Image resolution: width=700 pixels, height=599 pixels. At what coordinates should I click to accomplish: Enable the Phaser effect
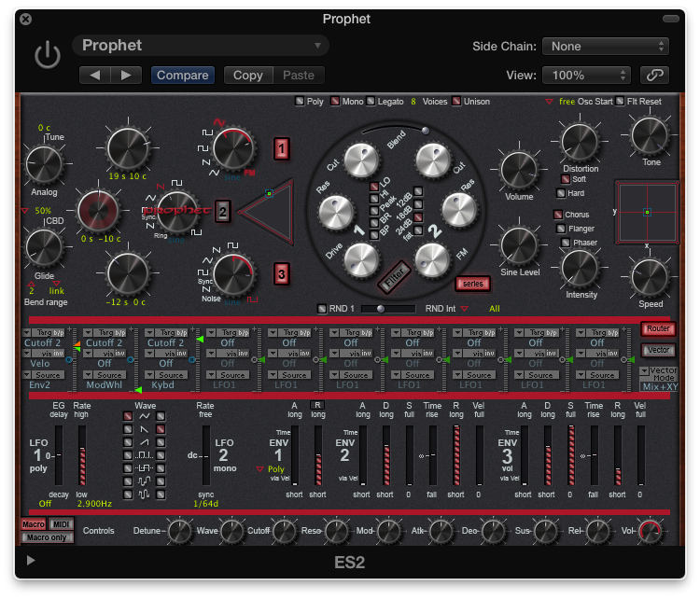566,243
